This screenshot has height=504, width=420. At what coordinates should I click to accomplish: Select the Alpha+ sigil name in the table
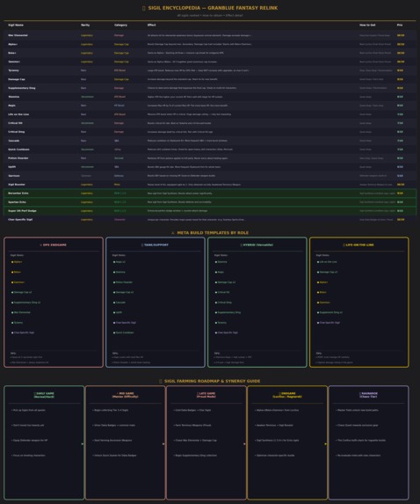coord(13,44)
